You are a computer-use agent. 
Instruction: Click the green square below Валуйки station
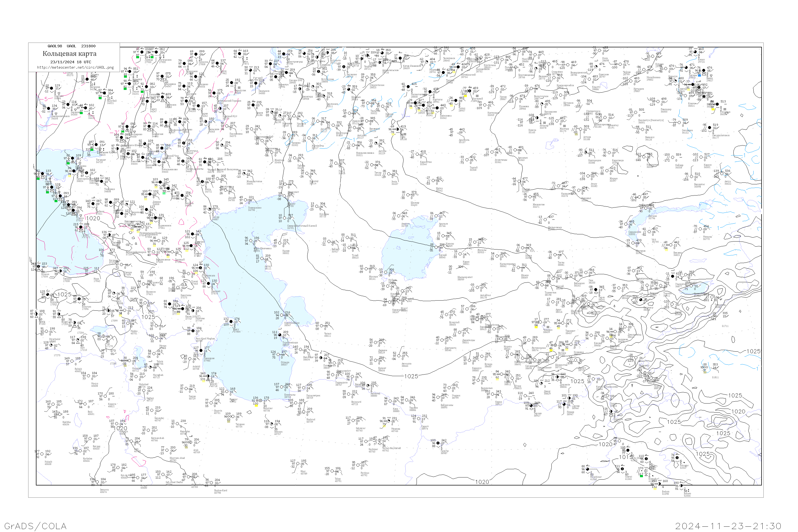(x=100, y=98)
